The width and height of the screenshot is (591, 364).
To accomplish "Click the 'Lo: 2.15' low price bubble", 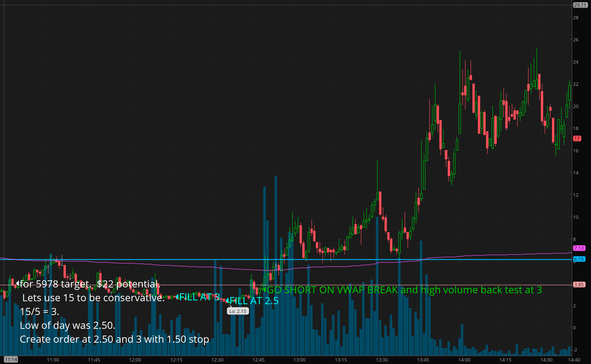I will (238, 311).
